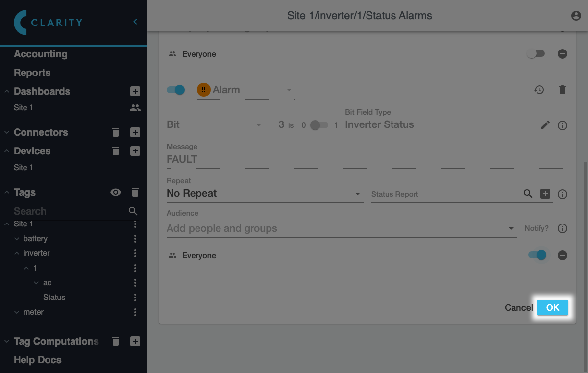
Task: Edit Inverter Status bit field type
Action: tap(545, 125)
